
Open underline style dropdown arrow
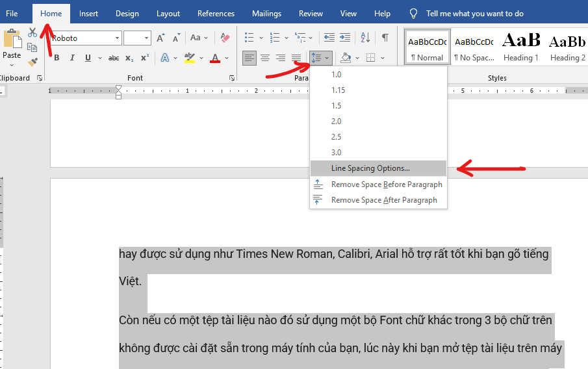[100, 58]
